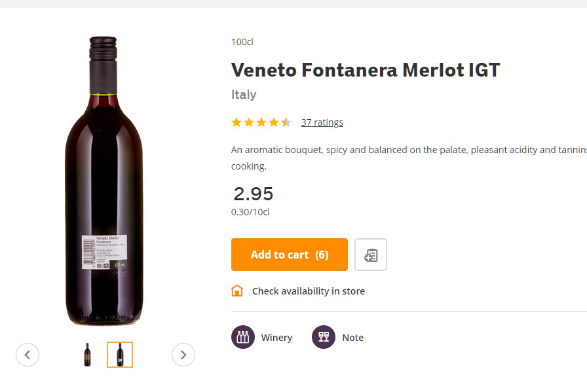Click the Italy country text
The image size is (587, 392).
click(244, 95)
